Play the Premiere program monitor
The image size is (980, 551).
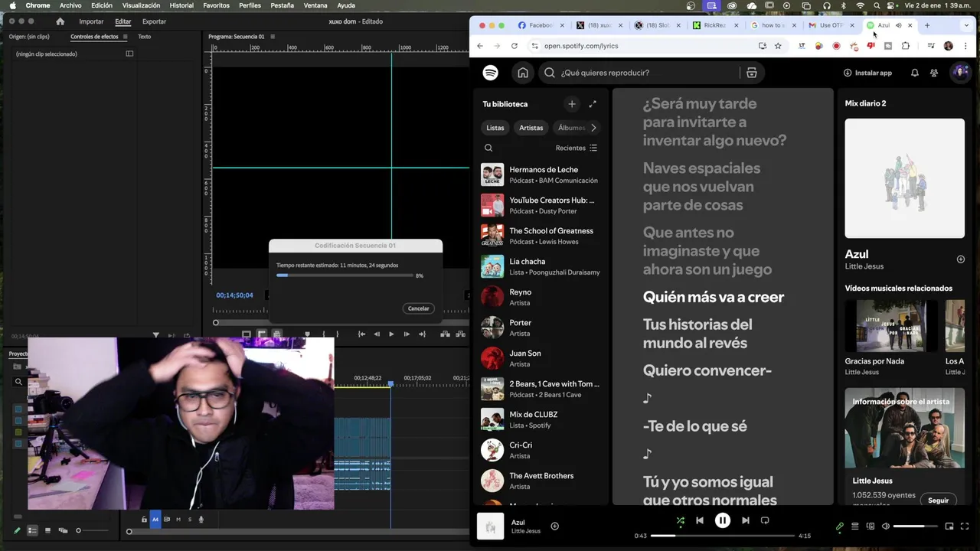point(391,334)
